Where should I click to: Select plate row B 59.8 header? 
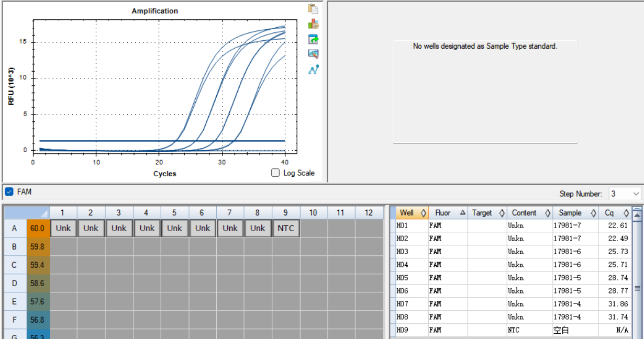coord(27,246)
